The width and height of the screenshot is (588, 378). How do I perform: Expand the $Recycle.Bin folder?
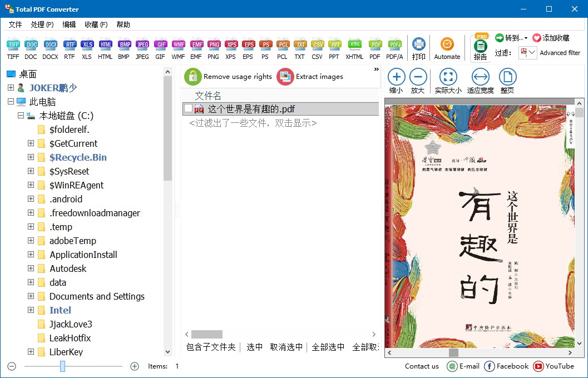[x=31, y=157]
